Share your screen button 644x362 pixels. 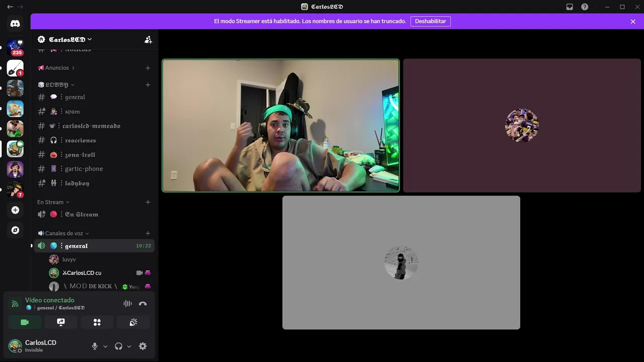pos(61,322)
